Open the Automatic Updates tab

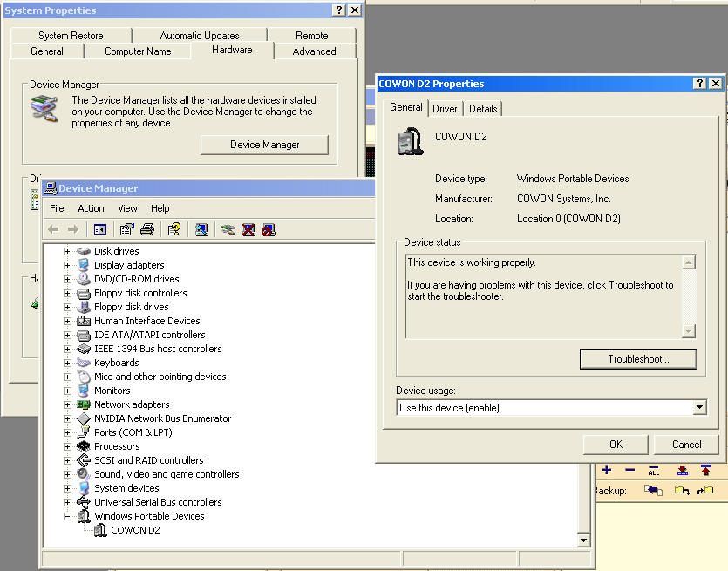point(200,35)
